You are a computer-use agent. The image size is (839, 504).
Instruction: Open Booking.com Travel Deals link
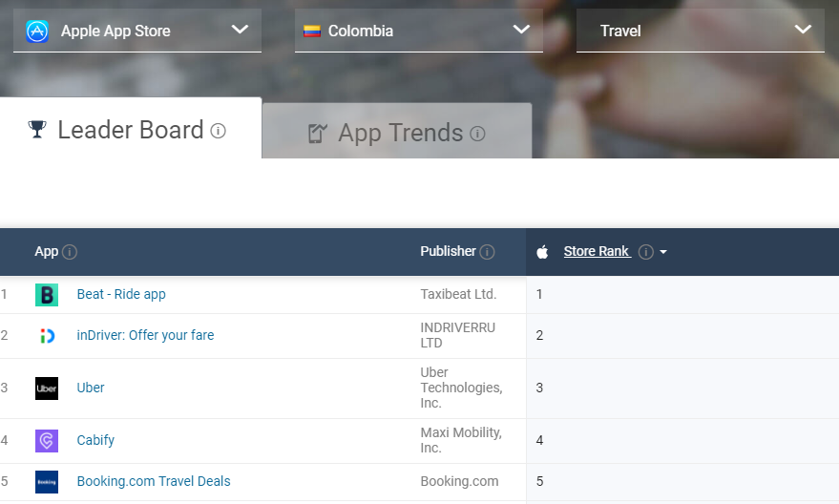[x=154, y=481]
